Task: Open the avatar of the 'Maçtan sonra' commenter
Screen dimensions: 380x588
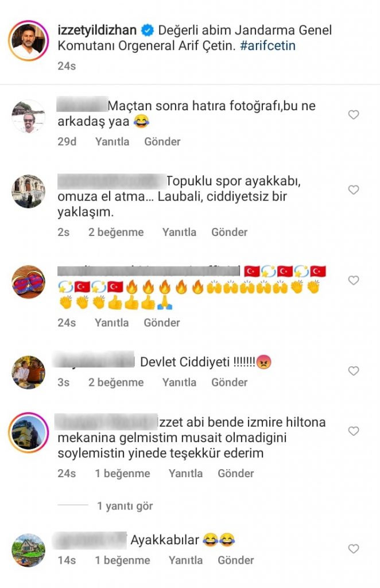Action: click(x=29, y=117)
